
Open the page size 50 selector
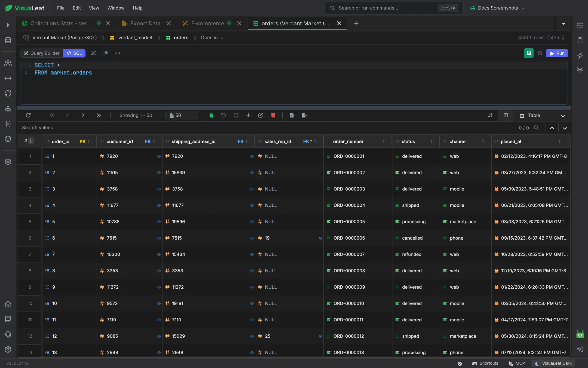pyautogui.click(x=182, y=115)
